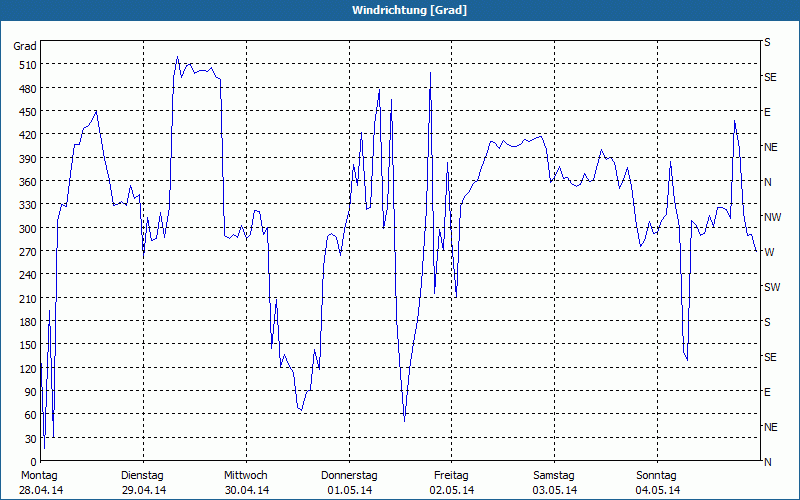The height and width of the screenshot is (500, 800).
Task: Select the N compass label level with 0
Action: 767,462
